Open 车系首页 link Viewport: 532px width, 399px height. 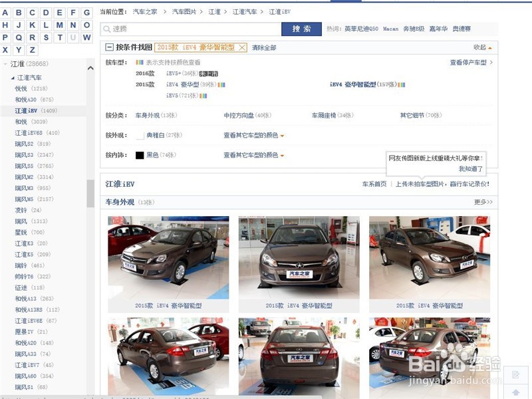pos(374,184)
